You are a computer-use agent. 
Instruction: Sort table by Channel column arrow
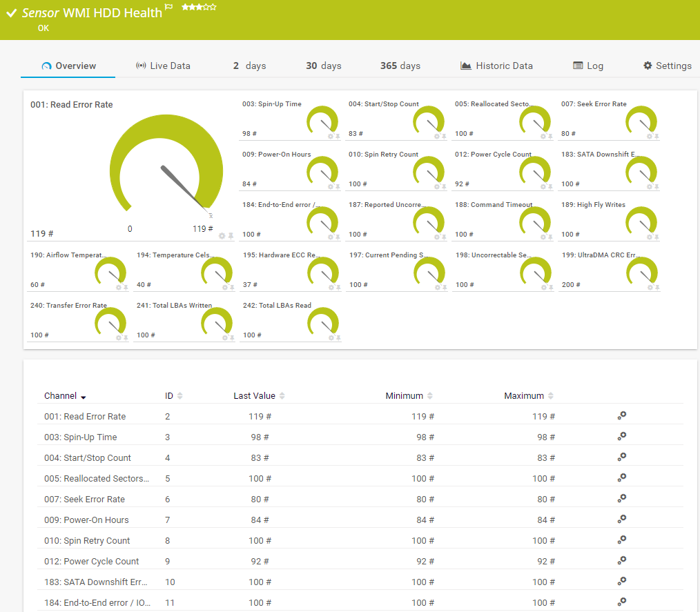point(84,397)
